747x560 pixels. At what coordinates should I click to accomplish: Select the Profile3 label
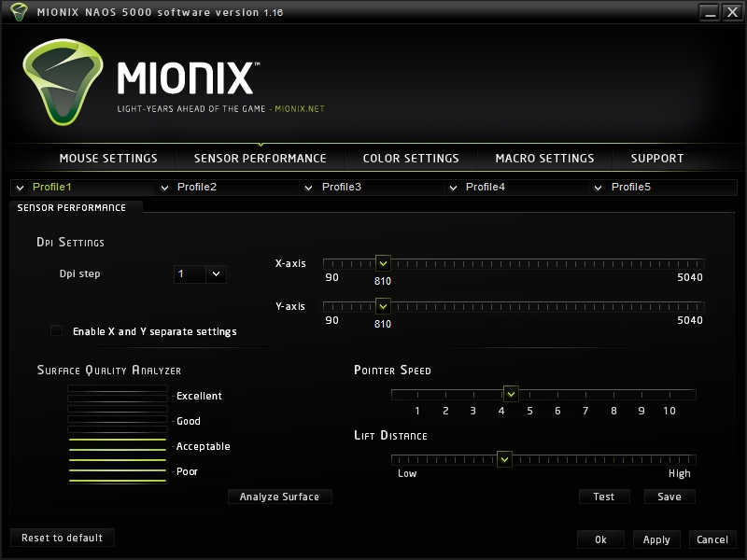(x=342, y=187)
